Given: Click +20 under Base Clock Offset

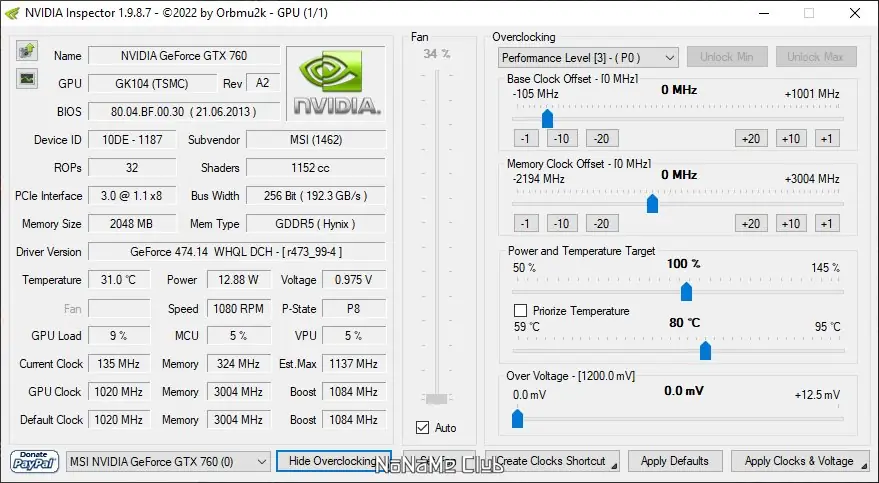Looking at the screenshot, I should point(751,138).
